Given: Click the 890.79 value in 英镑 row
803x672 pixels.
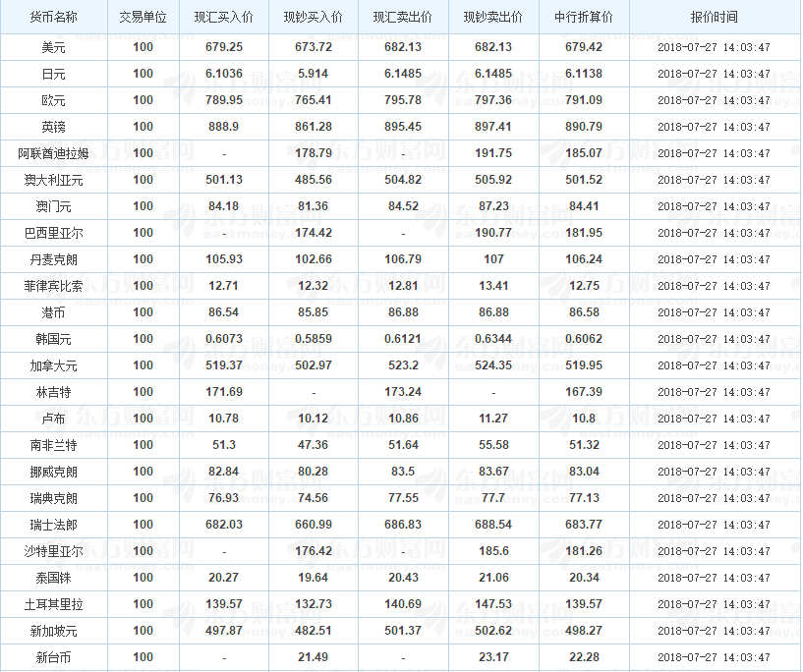Looking at the screenshot, I should pyautogui.click(x=584, y=127).
